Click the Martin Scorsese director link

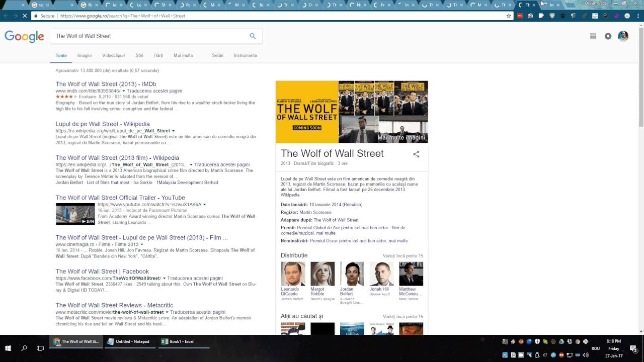(x=315, y=212)
